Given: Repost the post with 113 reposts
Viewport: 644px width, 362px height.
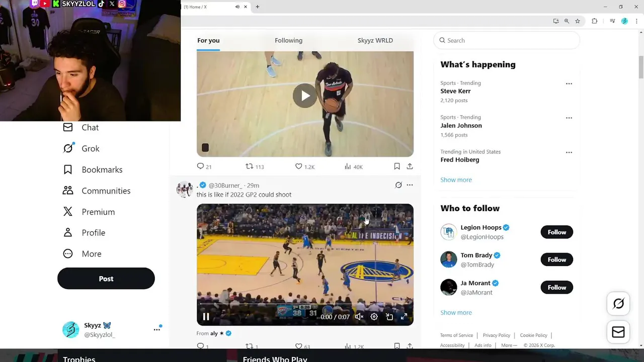Looking at the screenshot, I should pyautogui.click(x=254, y=166).
